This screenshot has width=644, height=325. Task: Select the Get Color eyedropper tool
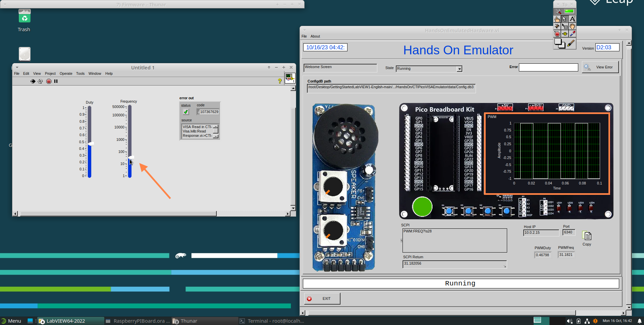pyautogui.click(x=572, y=34)
